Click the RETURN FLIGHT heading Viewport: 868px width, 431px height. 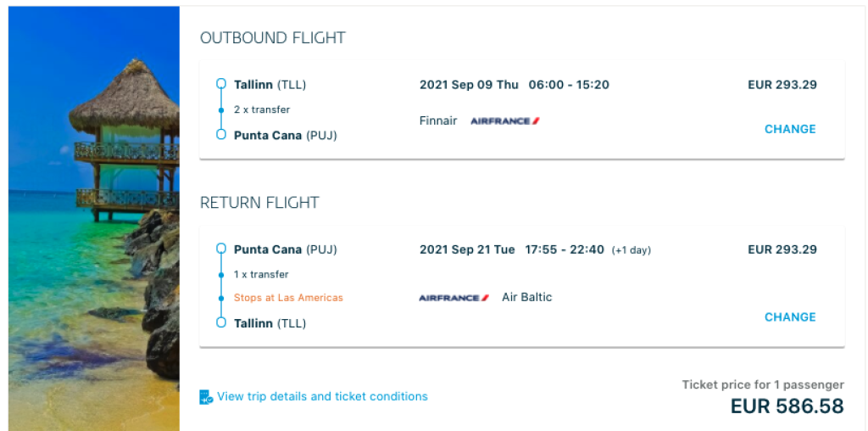point(259,203)
